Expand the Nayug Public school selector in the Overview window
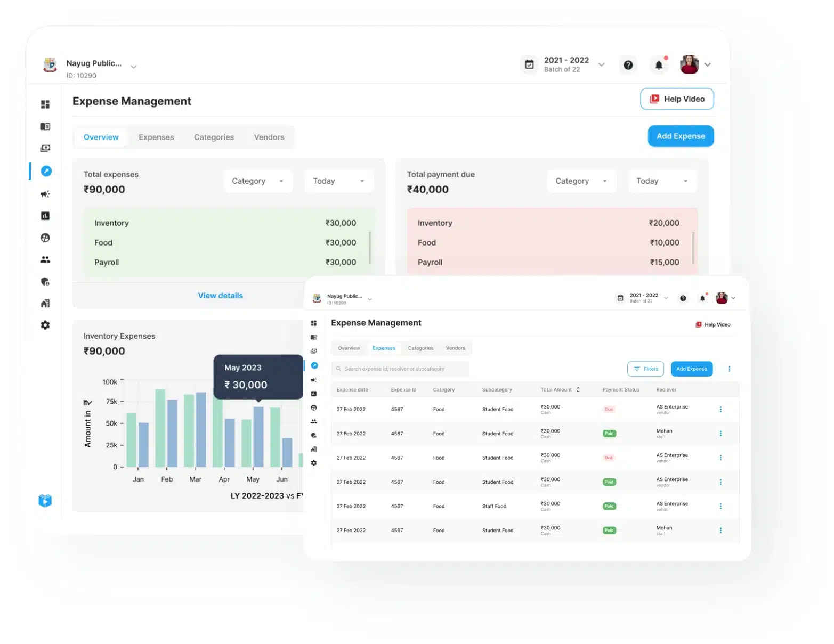Screen dimensions: 834x644 [134, 67]
